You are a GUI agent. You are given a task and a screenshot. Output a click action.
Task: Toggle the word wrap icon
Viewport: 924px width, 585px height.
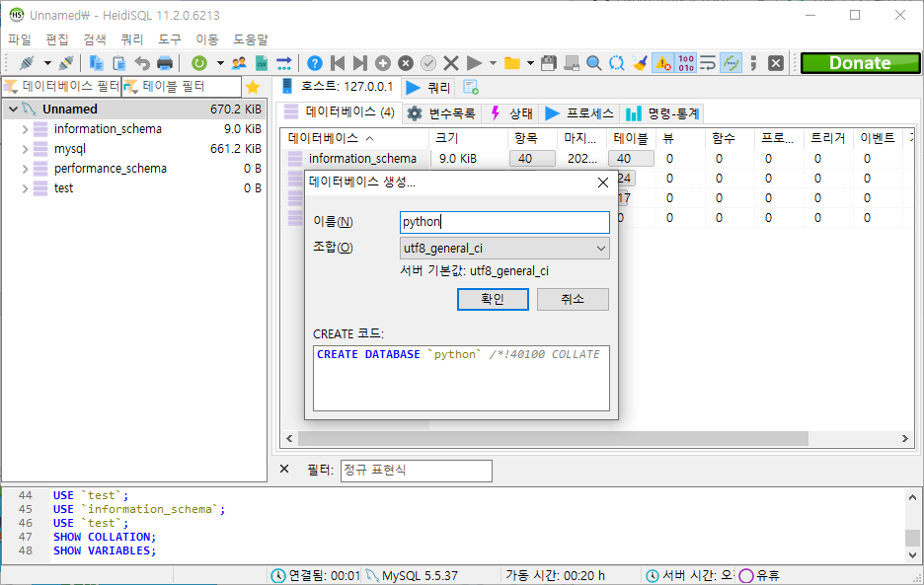coord(708,63)
